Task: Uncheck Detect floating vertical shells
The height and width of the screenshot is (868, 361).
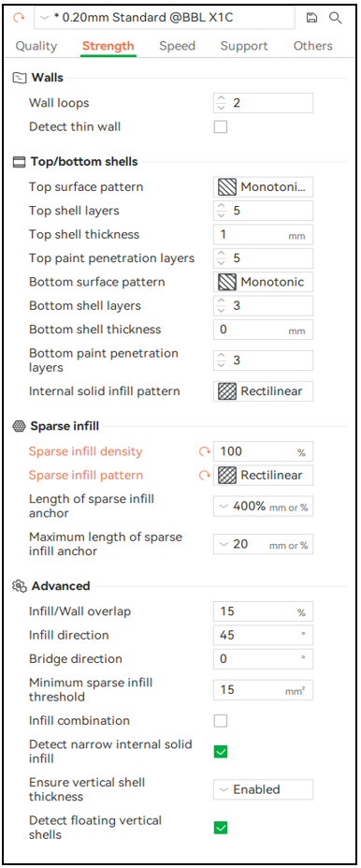Action: point(221,828)
